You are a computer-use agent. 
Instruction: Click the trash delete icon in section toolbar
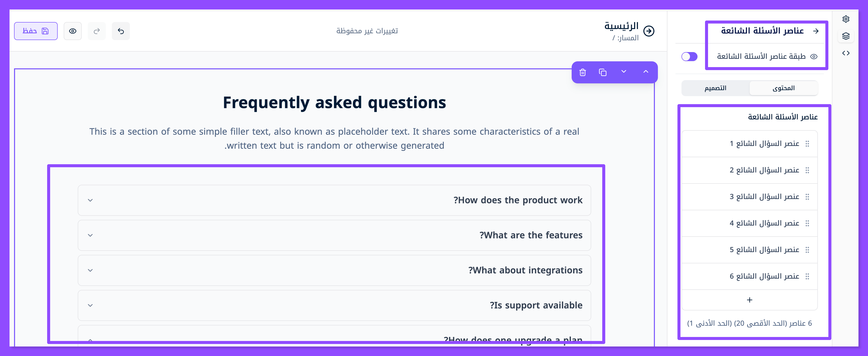click(x=583, y=72)
